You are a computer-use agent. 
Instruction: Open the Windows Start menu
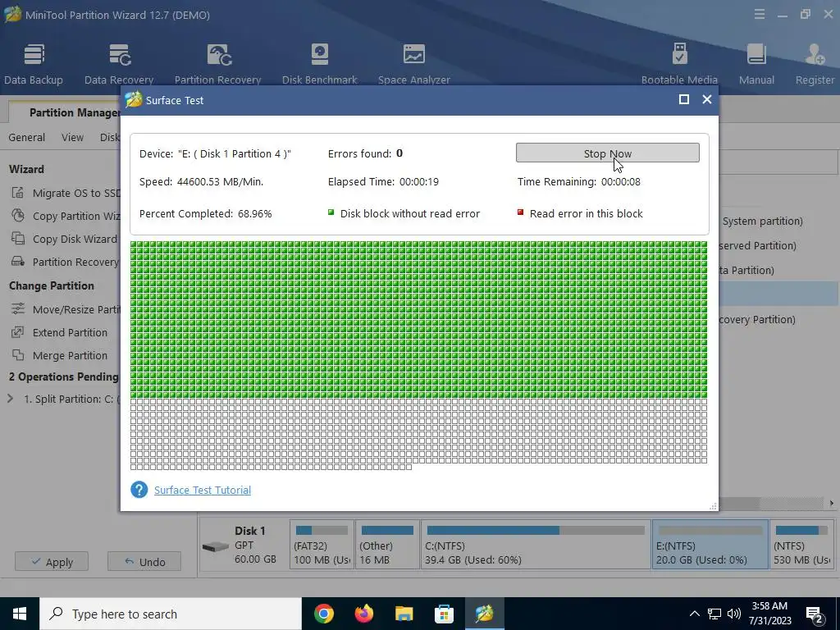[20, 614]
